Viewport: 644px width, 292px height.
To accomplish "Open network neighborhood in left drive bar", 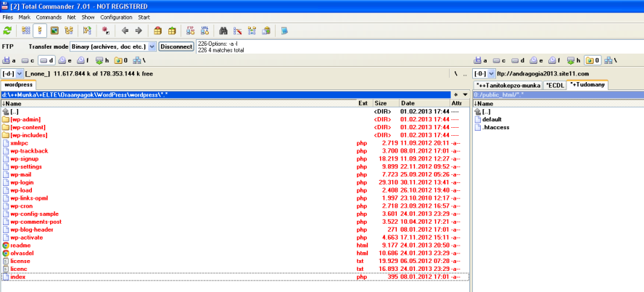I will [x=139, y=60].
